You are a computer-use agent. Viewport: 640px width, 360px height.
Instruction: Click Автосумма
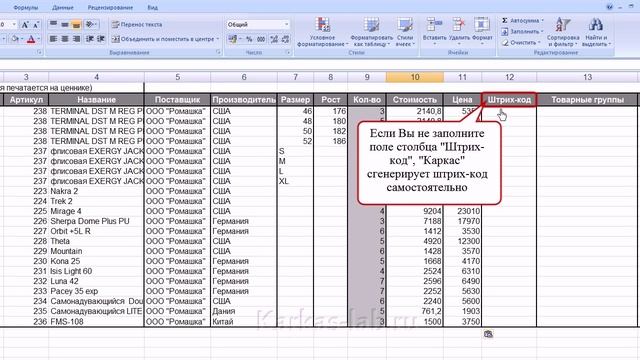tap(520, 20)
